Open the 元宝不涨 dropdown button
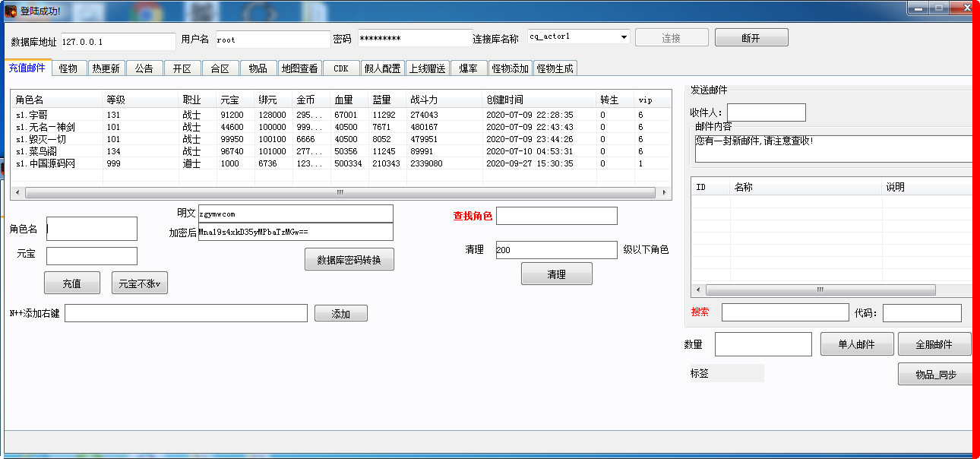This screenshot has width=980, height=459. [140, 283]
